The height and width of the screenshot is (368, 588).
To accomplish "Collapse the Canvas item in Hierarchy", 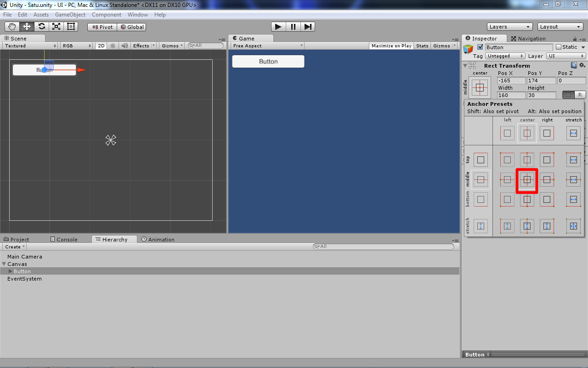I will pyautogui.click(x=4, y=264).
